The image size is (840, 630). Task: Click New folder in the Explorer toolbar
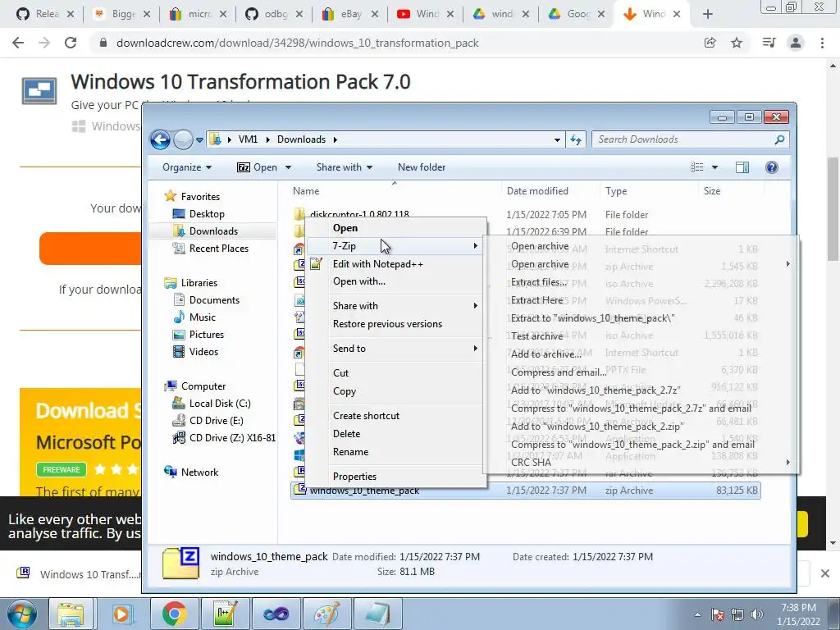[422, 167]
